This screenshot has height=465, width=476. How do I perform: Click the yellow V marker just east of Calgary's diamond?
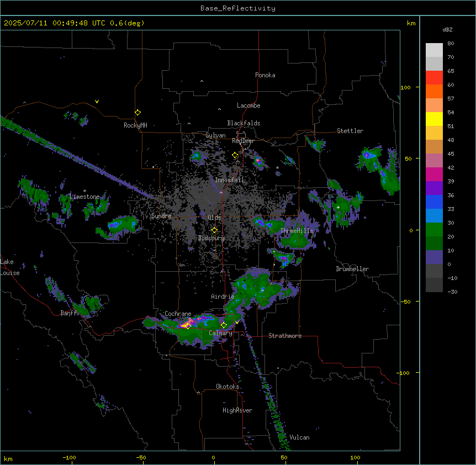[x=237, y=323]
